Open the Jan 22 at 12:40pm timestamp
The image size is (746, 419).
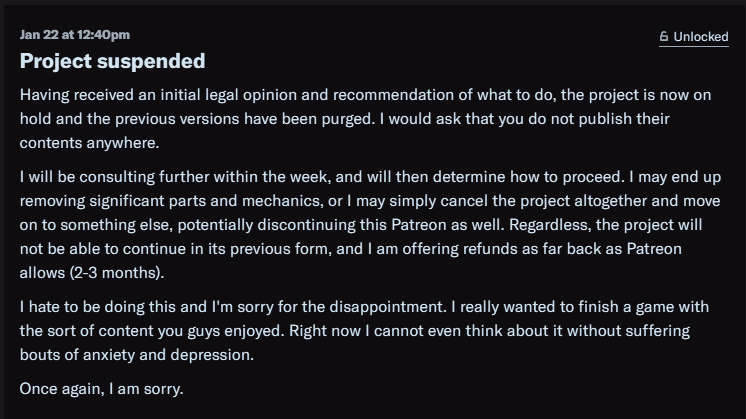pos(75,35)
